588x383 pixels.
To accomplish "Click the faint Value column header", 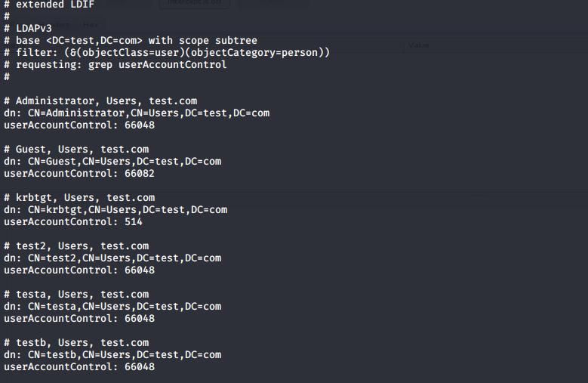I will (x=418, y=45).
